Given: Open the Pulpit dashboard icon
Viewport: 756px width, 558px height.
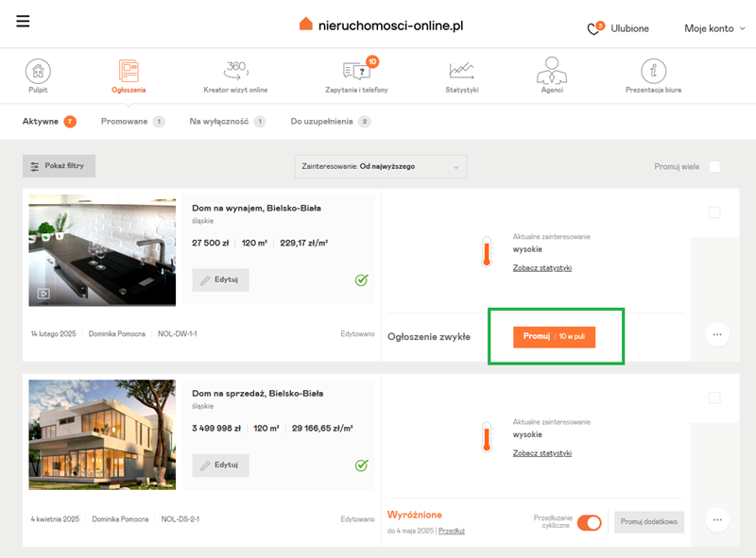Looking at the screenshot, I should coord(38,71).
